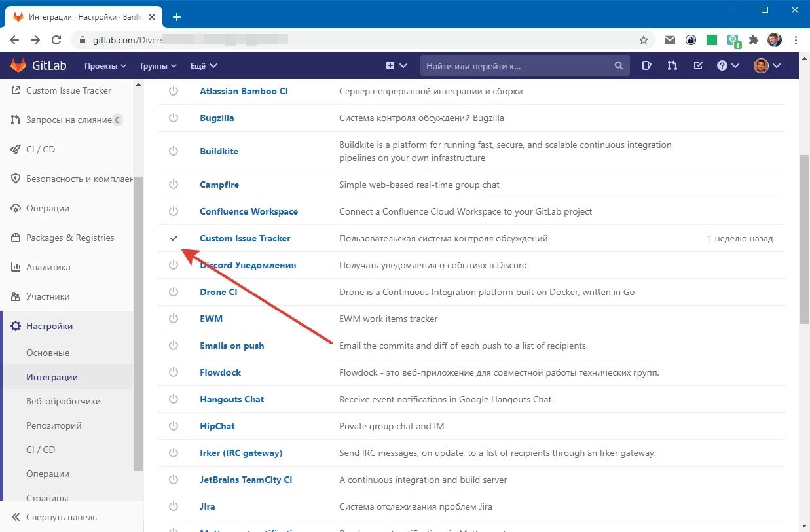Open the Discord Уведомления integration
Viewport: 810px width, 532px height.
tap(248, 265)
